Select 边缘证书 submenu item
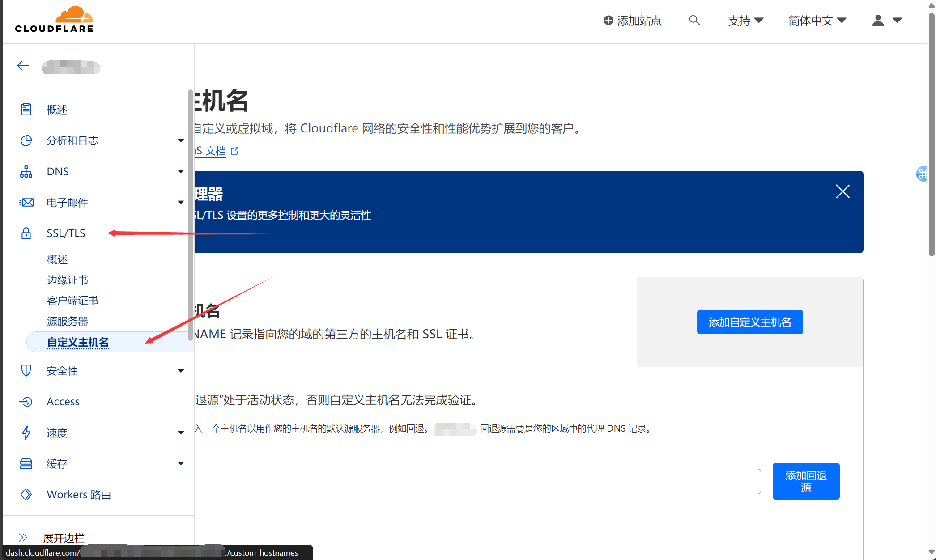 click(68, 280)
